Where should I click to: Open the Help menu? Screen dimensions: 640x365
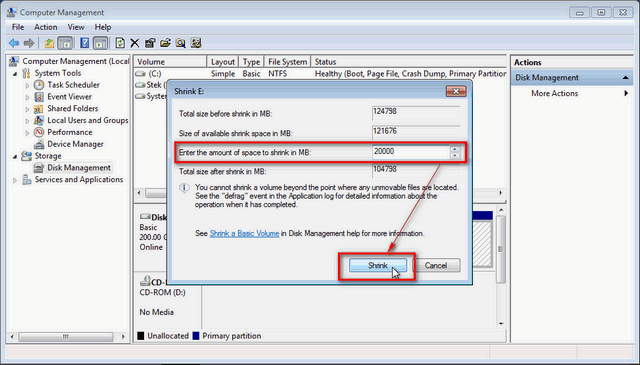pos(103,27)
